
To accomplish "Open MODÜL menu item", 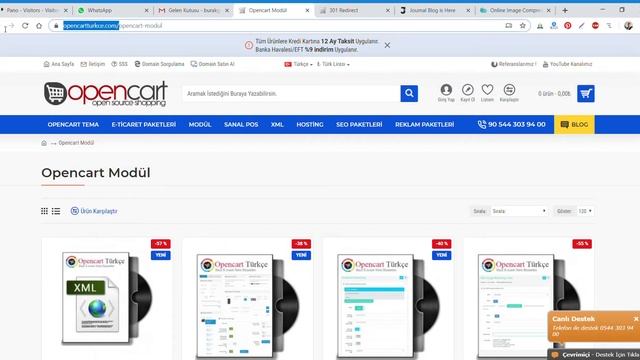I will click(x=200, y=124).
